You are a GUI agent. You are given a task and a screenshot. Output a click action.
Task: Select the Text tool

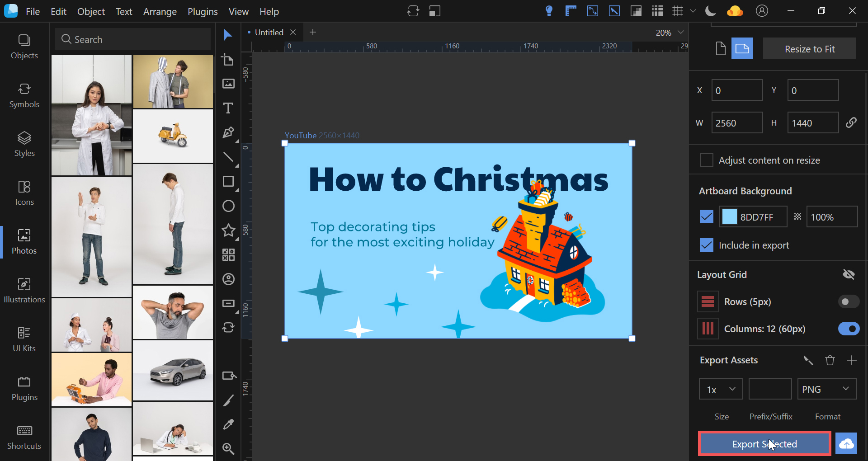pyautogui.click(x=228, y=108)
